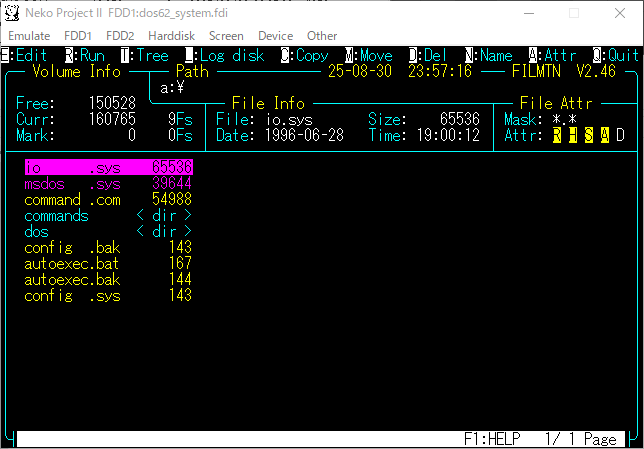
Task: Open the FDD2 menu
Action: 120,36
